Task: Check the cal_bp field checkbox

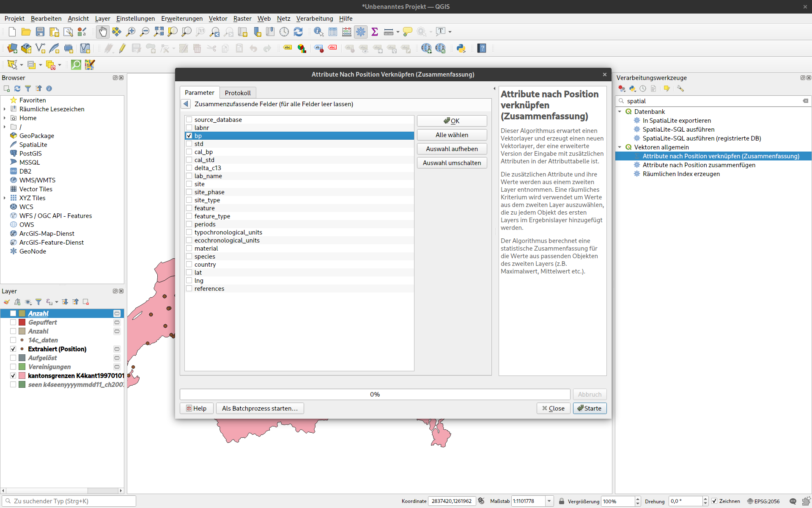Action: pyautogui.click(x=189, y=152)
